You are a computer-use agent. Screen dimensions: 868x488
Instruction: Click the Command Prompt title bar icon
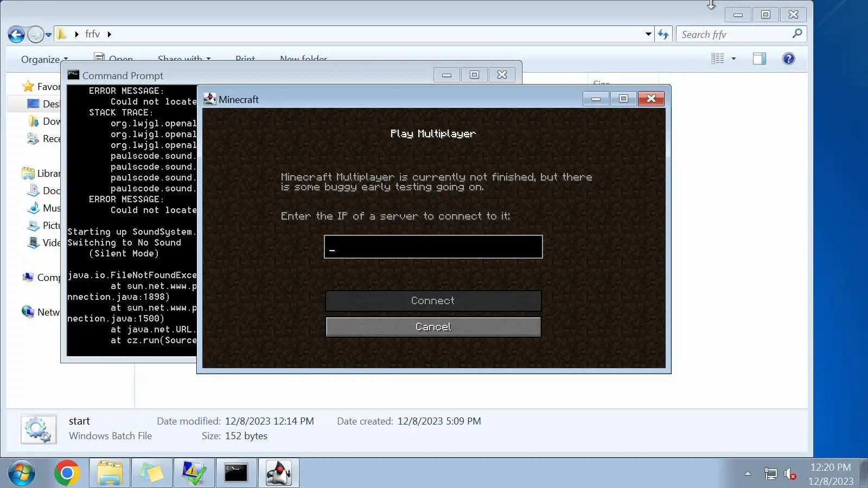[x=73, y=75]
